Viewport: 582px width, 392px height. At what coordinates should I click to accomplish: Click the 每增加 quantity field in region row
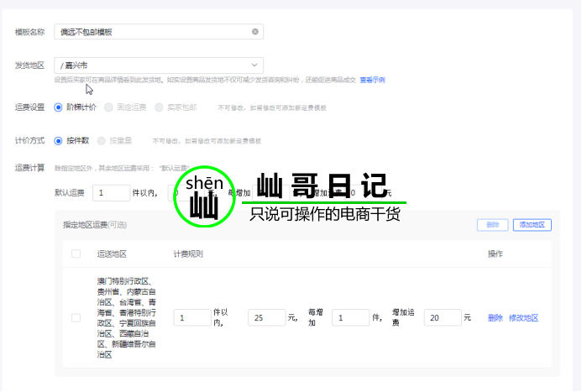point(351,317)
